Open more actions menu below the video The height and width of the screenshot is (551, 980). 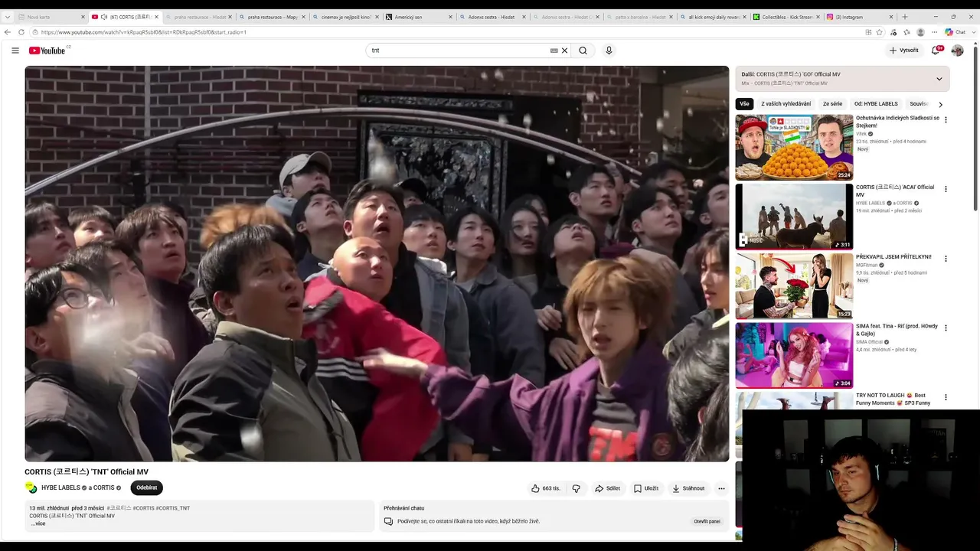click(x=721, y=488)
